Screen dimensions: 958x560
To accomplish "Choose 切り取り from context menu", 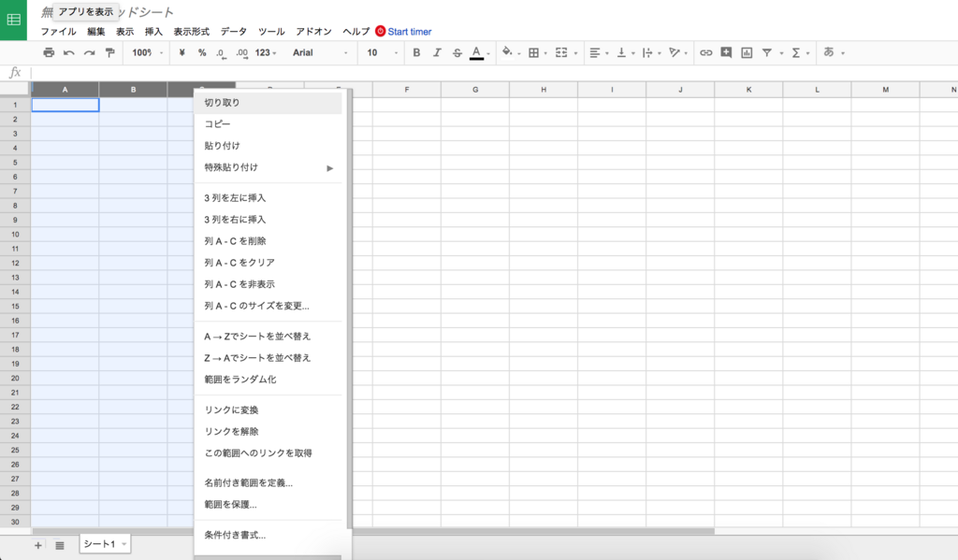I will coord(268,103).
